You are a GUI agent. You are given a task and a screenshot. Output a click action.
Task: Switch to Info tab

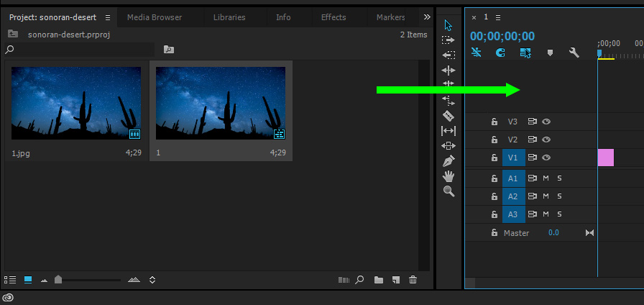(x=283, y=17)
